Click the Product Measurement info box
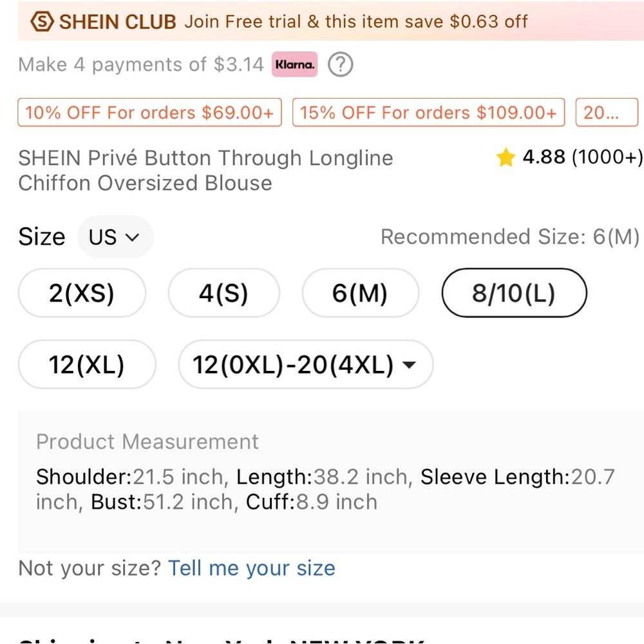This screenshot has width=644, height=644. [330, 482]
